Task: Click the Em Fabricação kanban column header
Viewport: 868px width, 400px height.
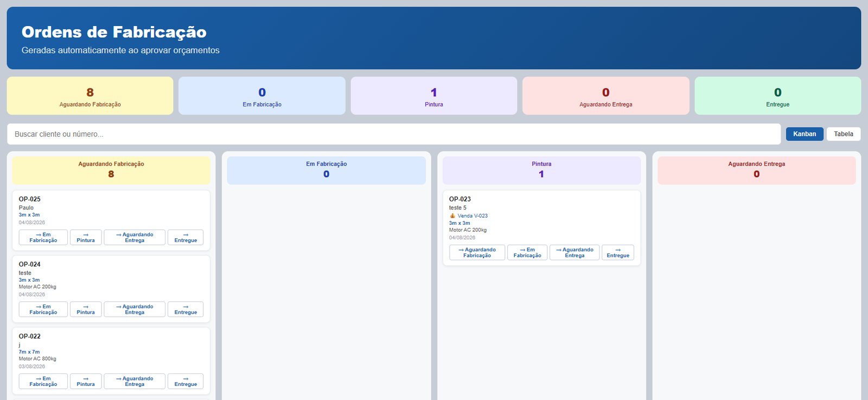Action: 327,170
